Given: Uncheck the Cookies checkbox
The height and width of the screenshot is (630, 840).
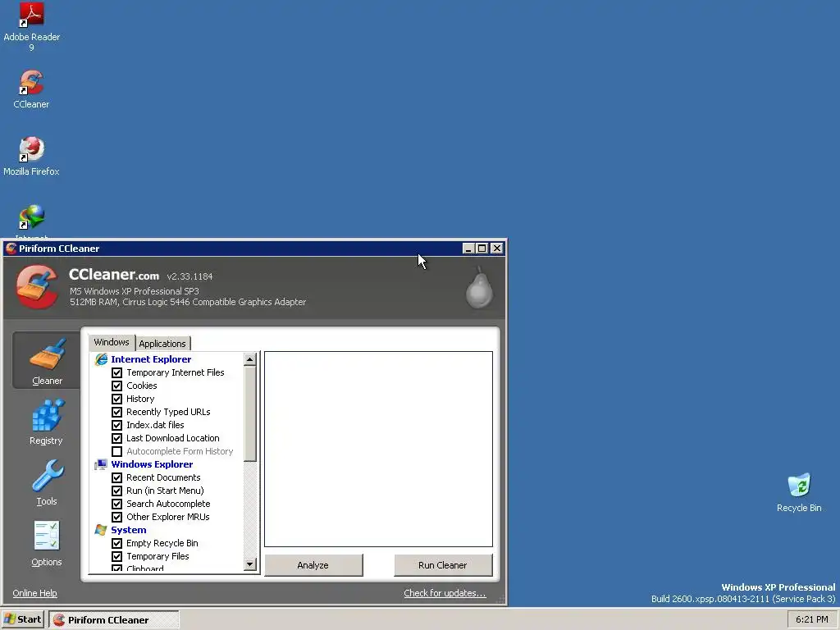Looking at the screenshot, I should [x=116, y=386].
